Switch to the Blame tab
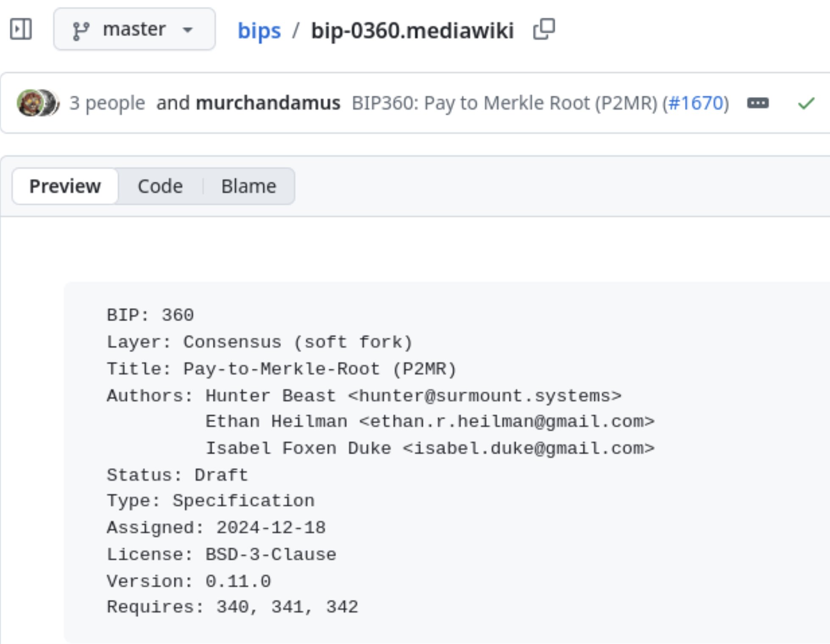The image size is (830, 644). [248, 186]
